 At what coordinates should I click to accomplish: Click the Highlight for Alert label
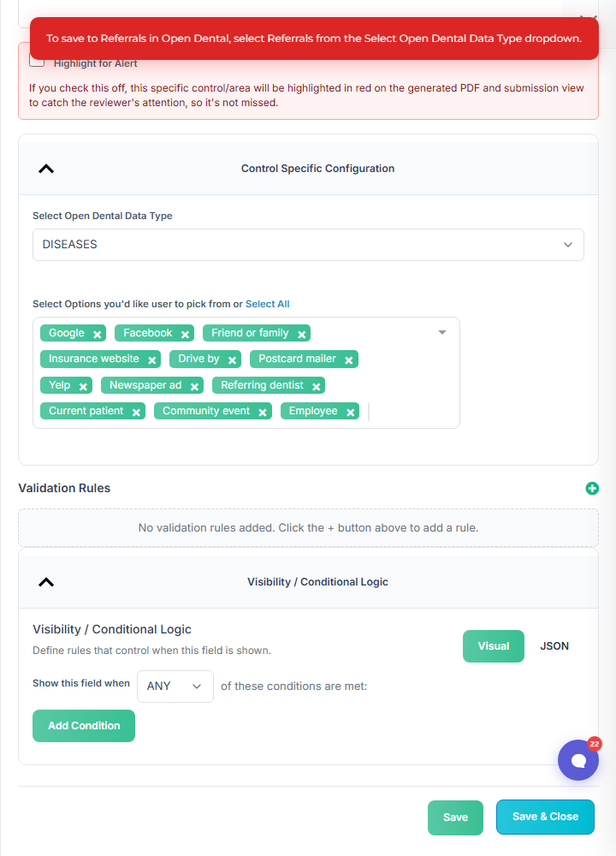[x=96, y=63]
